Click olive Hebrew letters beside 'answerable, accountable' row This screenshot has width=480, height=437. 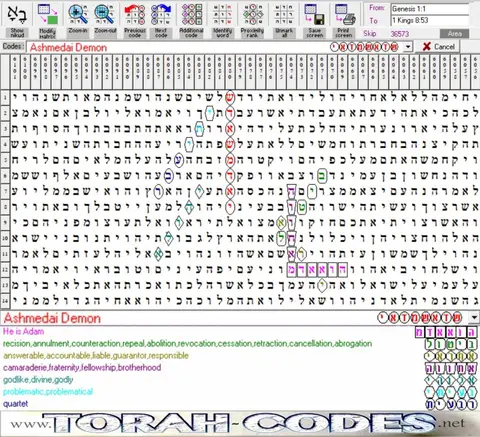tap(452, 356)
